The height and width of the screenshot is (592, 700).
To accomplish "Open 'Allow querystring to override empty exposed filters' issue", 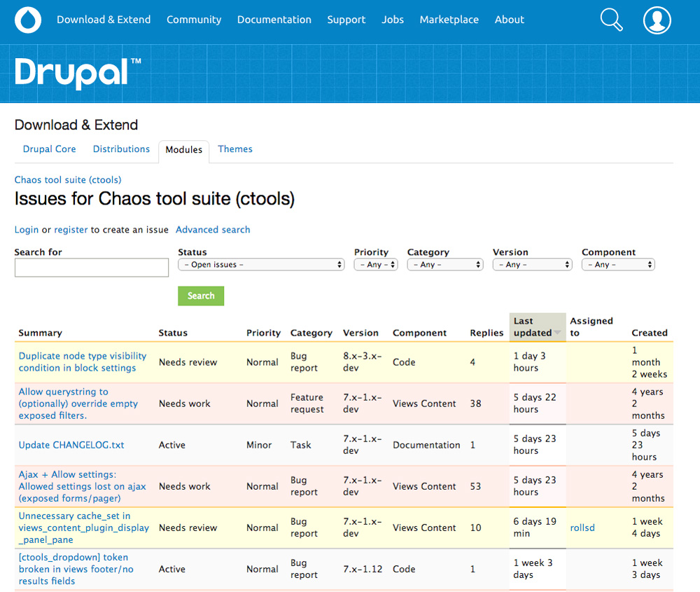I will 78,404.
